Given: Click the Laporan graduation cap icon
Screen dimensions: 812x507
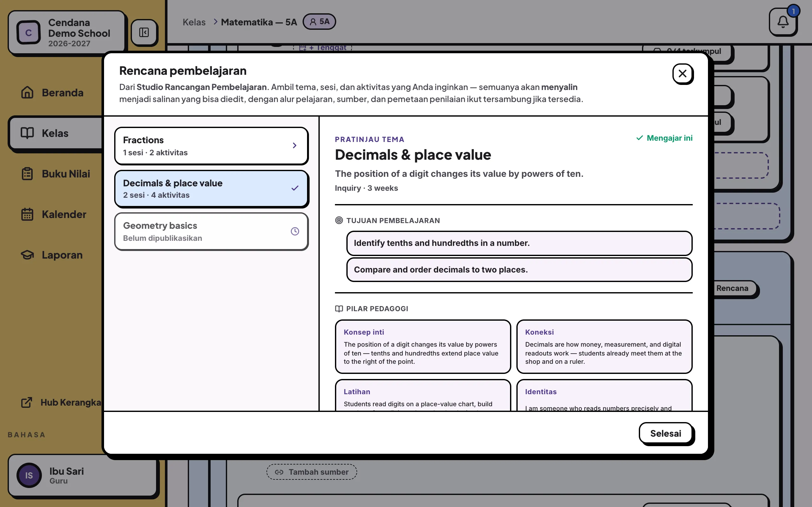Looking at the screenshot, I should pyautogui.click(x=27, y=255).
